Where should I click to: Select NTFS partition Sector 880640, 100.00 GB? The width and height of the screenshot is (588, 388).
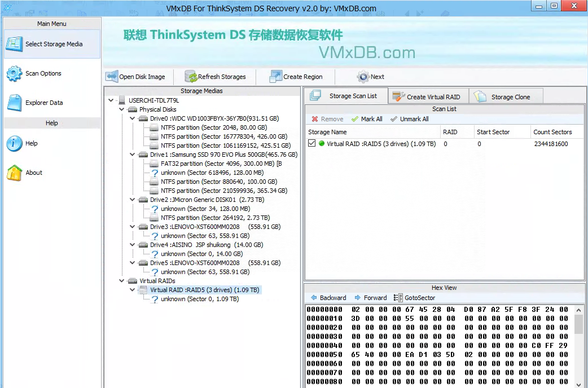(x=219, y=182)
